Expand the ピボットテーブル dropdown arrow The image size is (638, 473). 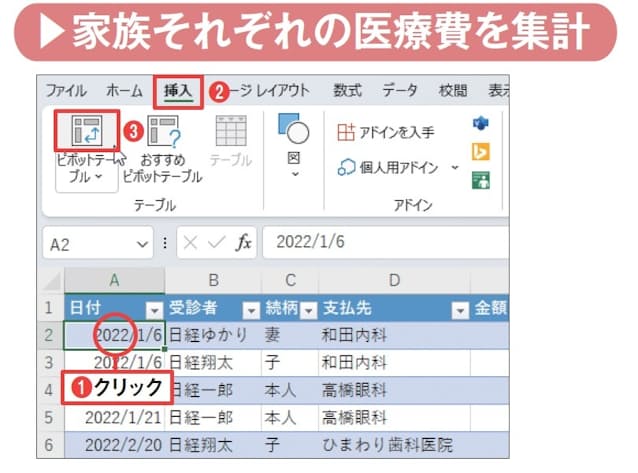coord(99,177)
